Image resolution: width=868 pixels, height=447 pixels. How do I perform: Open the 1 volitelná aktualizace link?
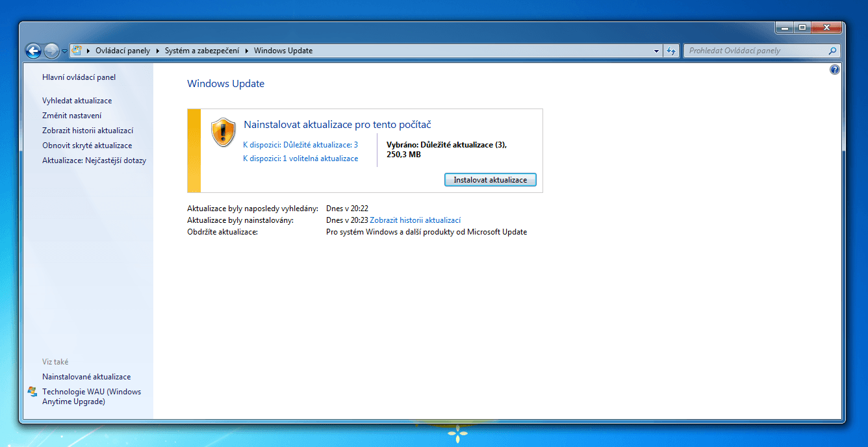coord(300,158)
